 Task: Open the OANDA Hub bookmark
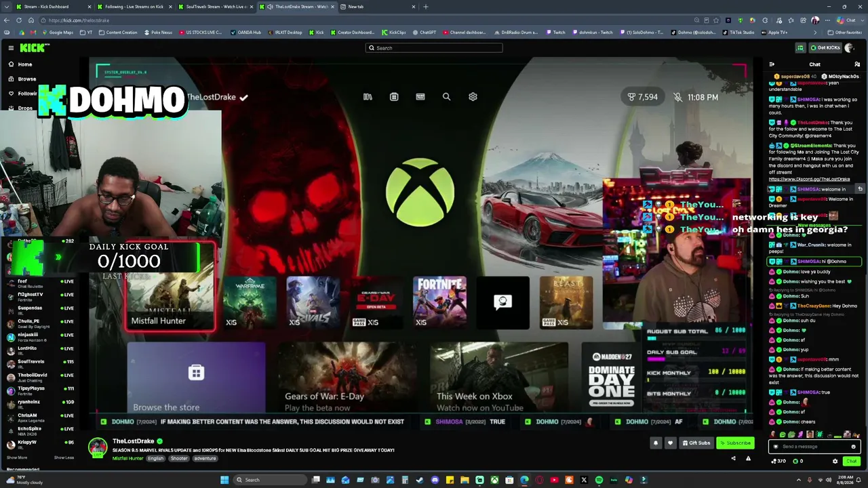point(245,33)
